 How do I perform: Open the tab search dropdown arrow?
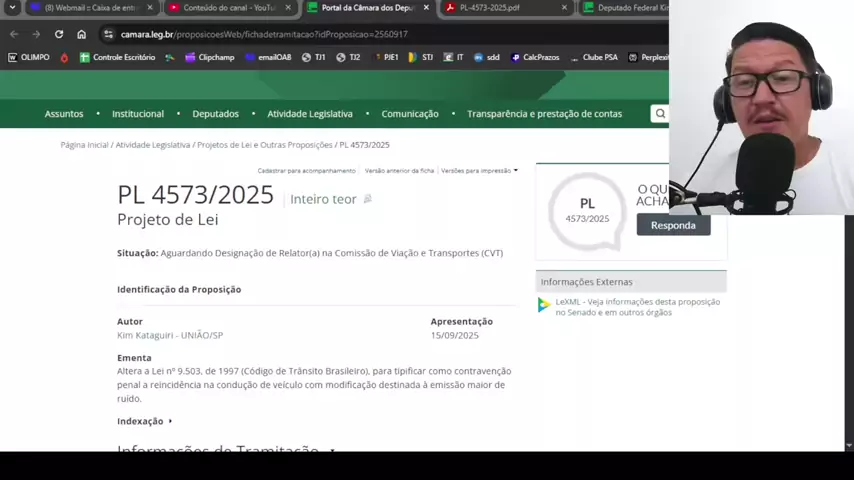click(13, 8)
